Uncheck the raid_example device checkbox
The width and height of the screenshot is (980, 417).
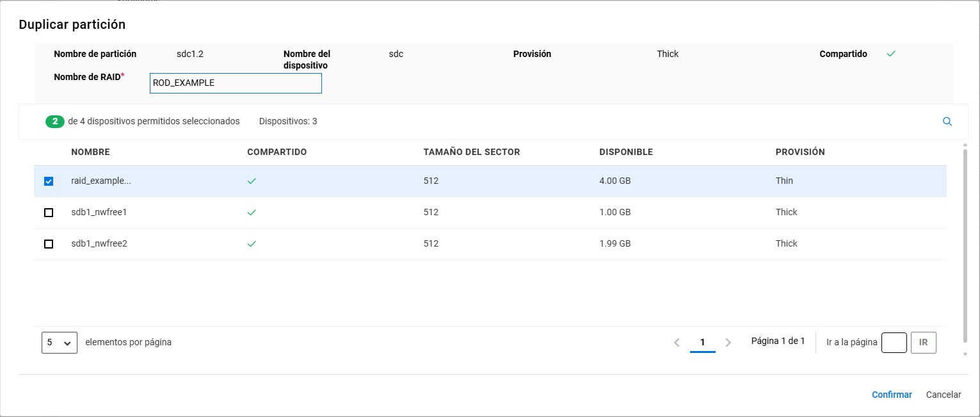[x=49, y=181]
